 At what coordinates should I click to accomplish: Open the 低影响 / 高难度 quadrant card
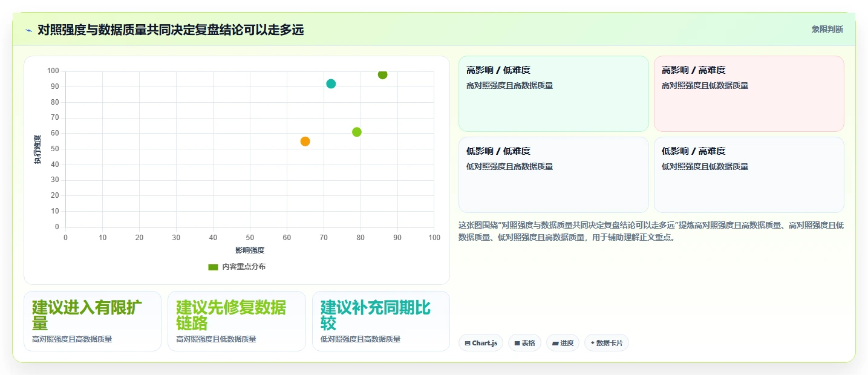(749, 175)
